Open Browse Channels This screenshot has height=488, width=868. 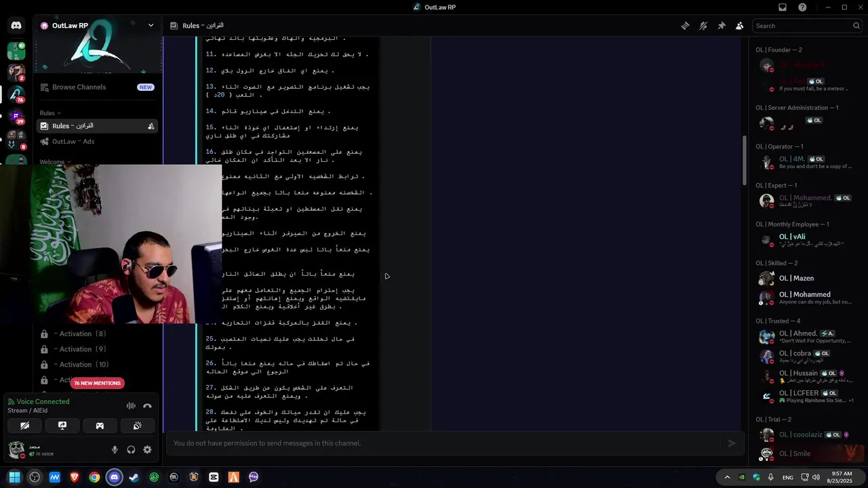coord(97,87)
